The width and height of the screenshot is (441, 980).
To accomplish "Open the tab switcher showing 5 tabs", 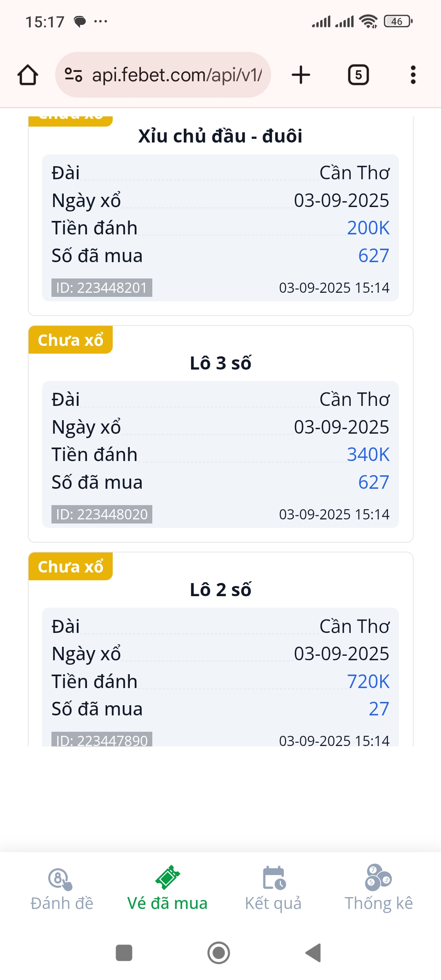I will pos(358,75).
